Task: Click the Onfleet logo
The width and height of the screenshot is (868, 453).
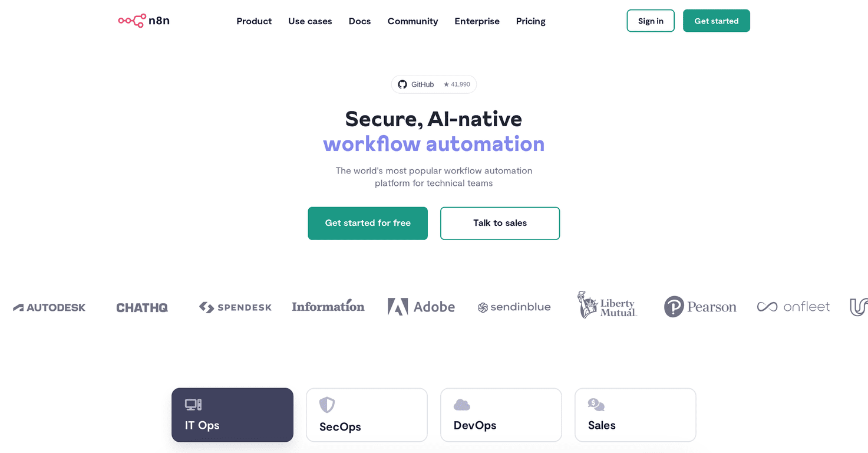Action: click(793, 307)
